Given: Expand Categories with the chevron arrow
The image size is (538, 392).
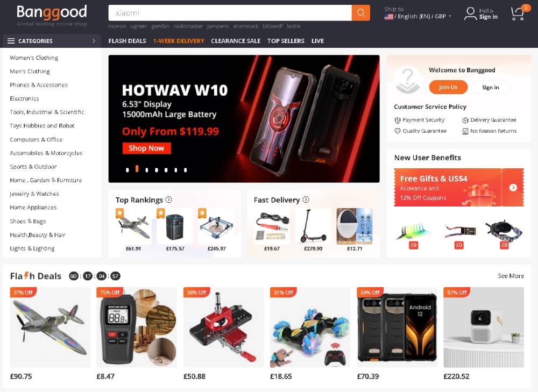Looking at the screenshot, I should (94, 41).
